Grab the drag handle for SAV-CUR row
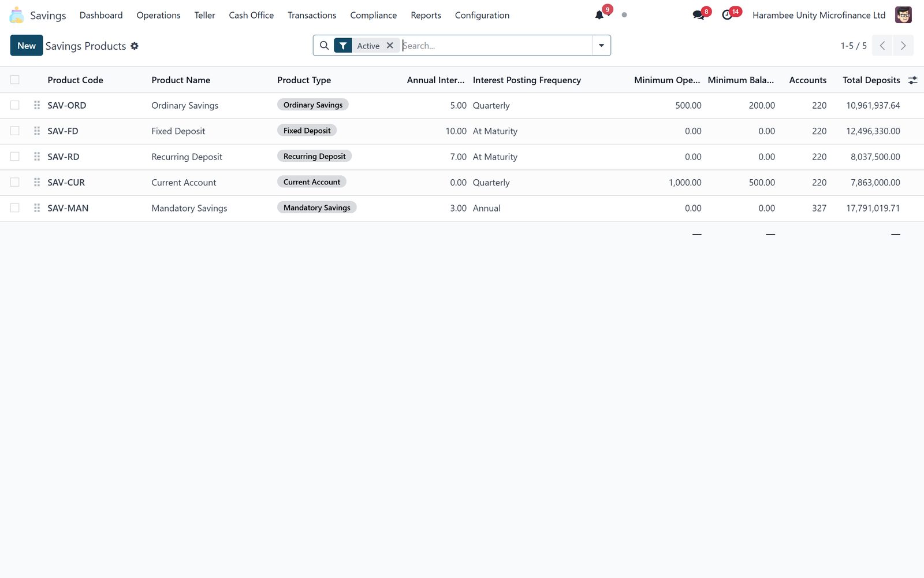924x578 pixels. click(x=37, y=182)
